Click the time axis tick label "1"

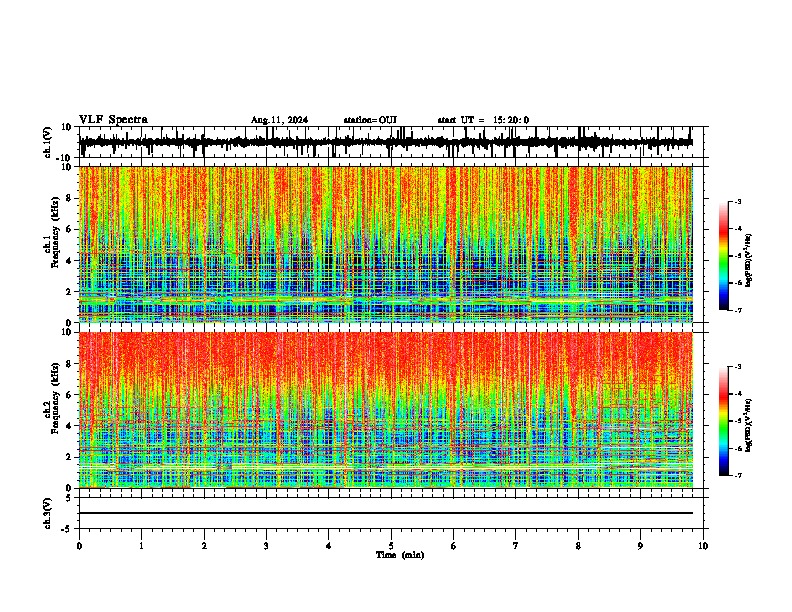141,546
